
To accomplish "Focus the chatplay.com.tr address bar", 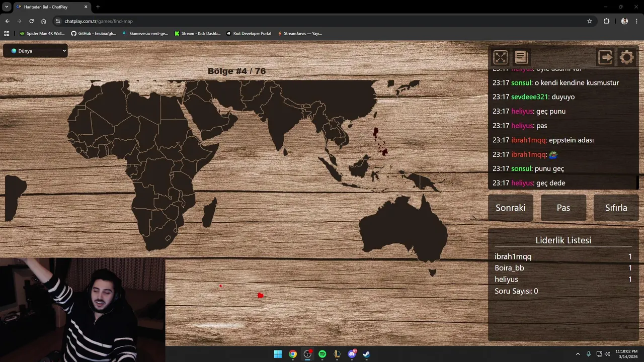I will point(322,21).
